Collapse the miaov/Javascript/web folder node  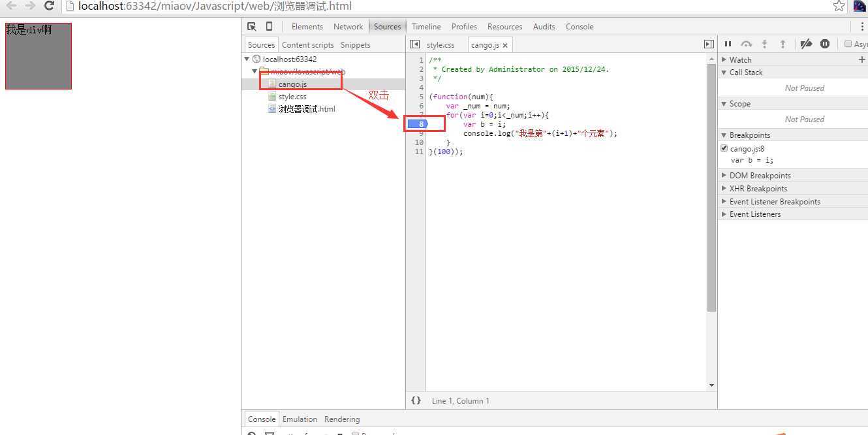[x=255, y=71]
